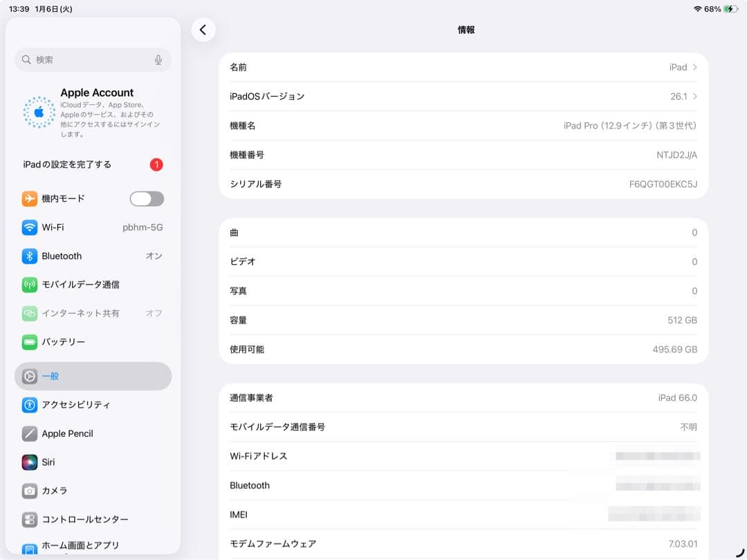Click the モバイルデータ通信 antenna icon

[29, 284]
